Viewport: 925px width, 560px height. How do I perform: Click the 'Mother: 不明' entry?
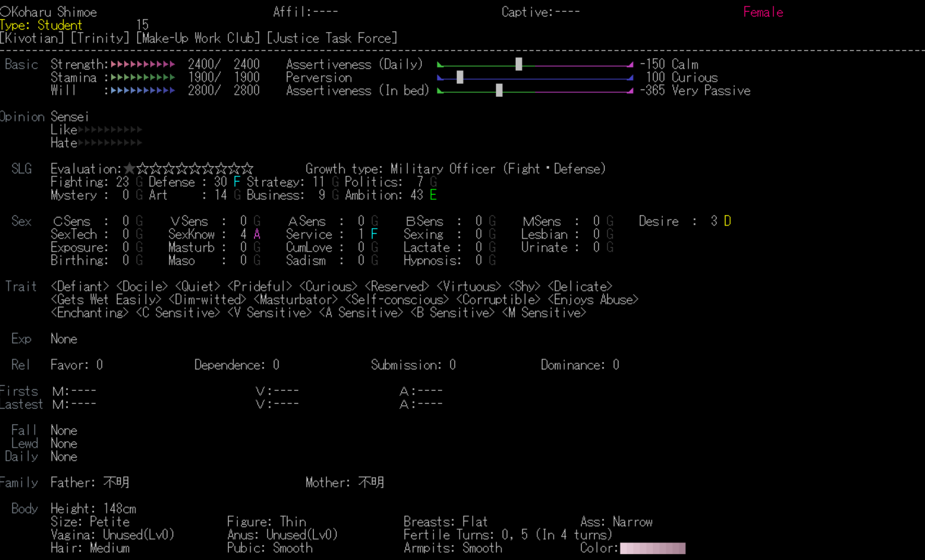[345, 483]
